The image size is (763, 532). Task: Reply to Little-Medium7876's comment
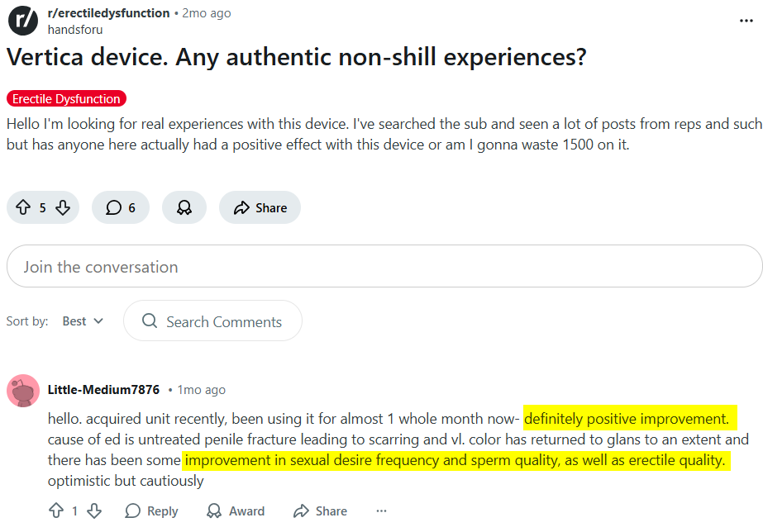(x=152, y=511)
